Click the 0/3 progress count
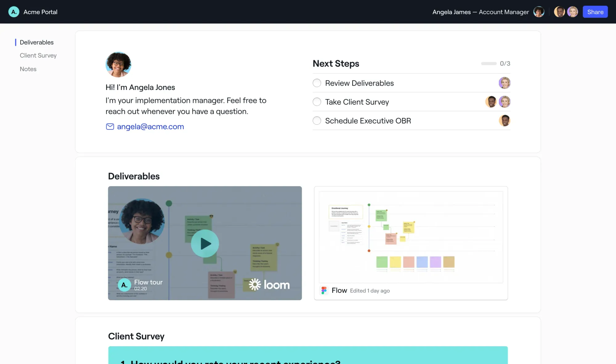 505,63
